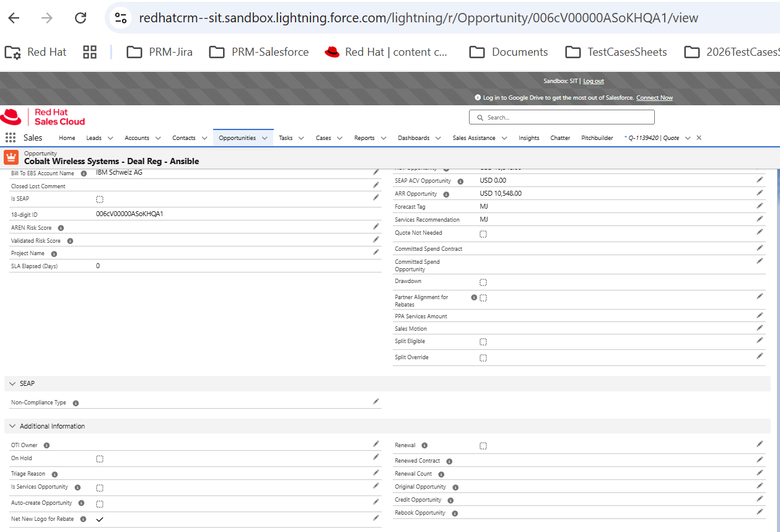
Task: Edit Committed Spend Contract pencil
Action: click(760, 248)
